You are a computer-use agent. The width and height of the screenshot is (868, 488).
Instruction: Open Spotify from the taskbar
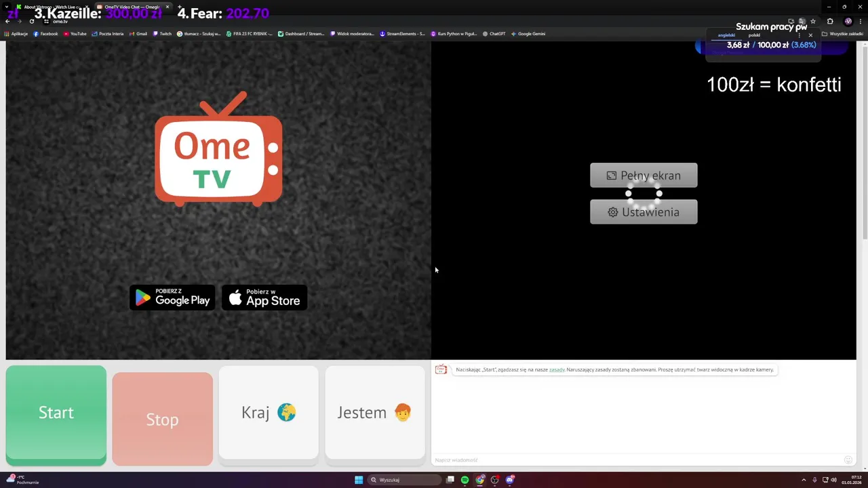coord(465,480)
